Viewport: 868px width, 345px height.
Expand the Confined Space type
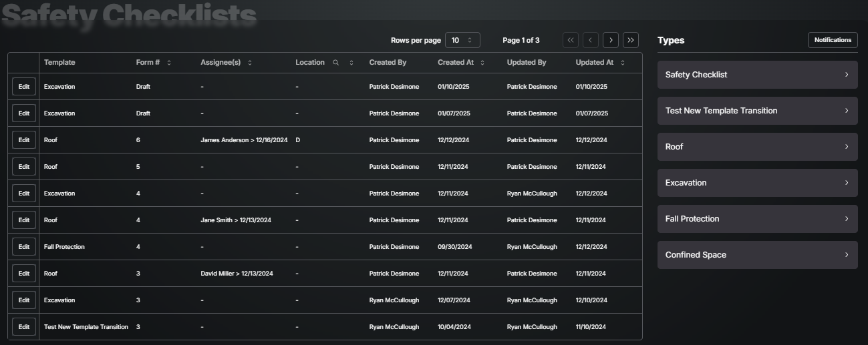[757, 255]
